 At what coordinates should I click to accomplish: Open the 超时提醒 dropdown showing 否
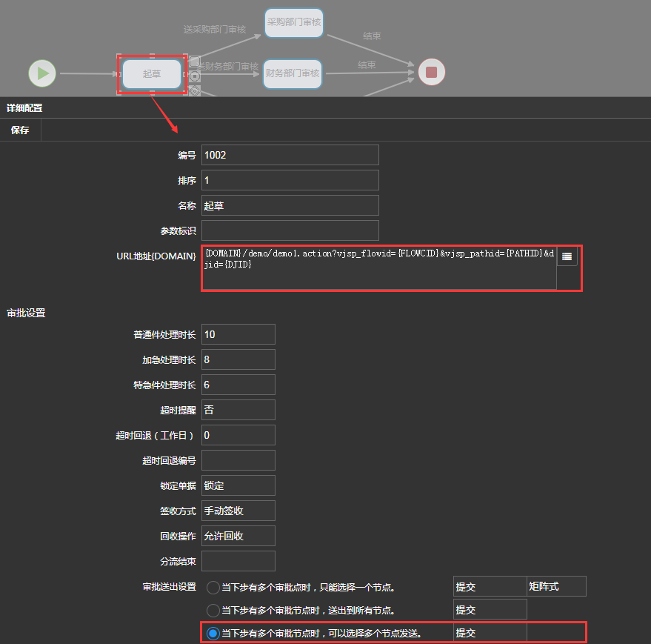coord(238,410)
